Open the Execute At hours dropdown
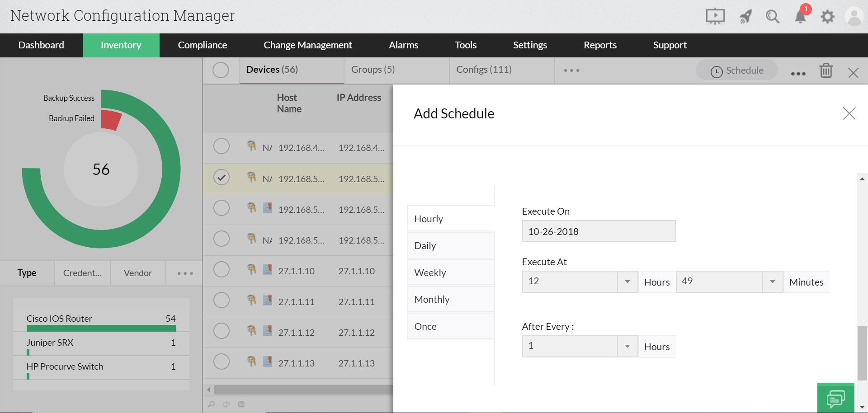The image size is (868, 413). [627, 282]
